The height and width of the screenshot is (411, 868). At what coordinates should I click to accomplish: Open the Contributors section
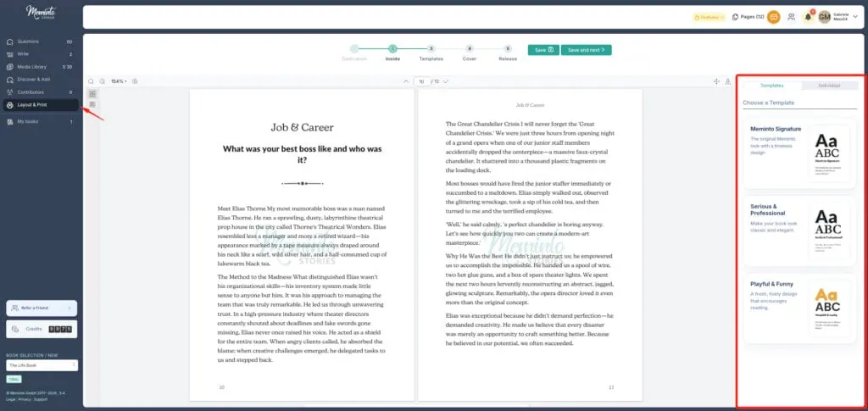pos(40,92)
